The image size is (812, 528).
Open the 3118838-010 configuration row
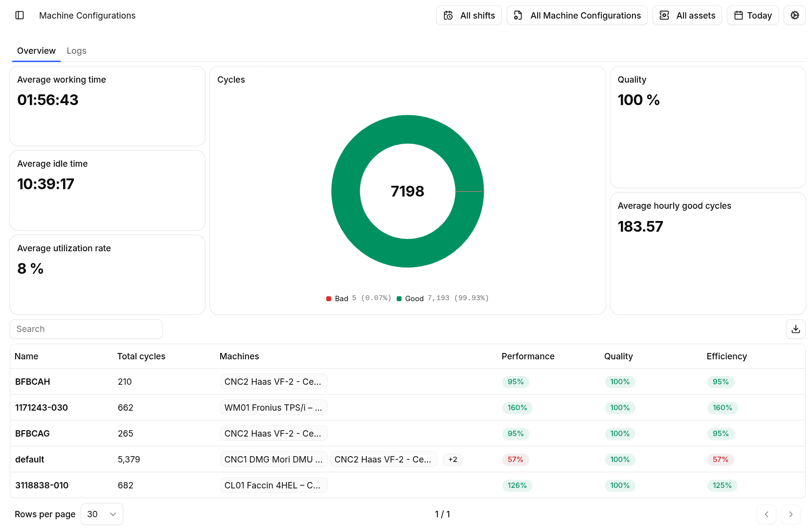click(x=407, y=485)
